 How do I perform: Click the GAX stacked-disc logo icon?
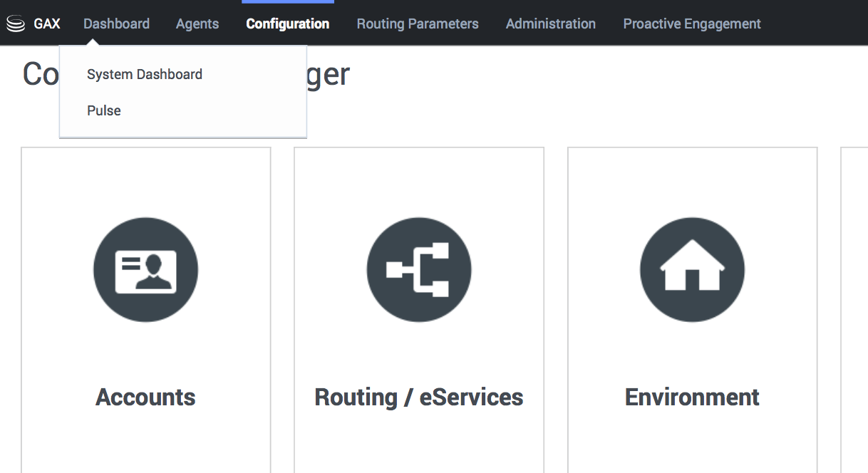(15, 24)
